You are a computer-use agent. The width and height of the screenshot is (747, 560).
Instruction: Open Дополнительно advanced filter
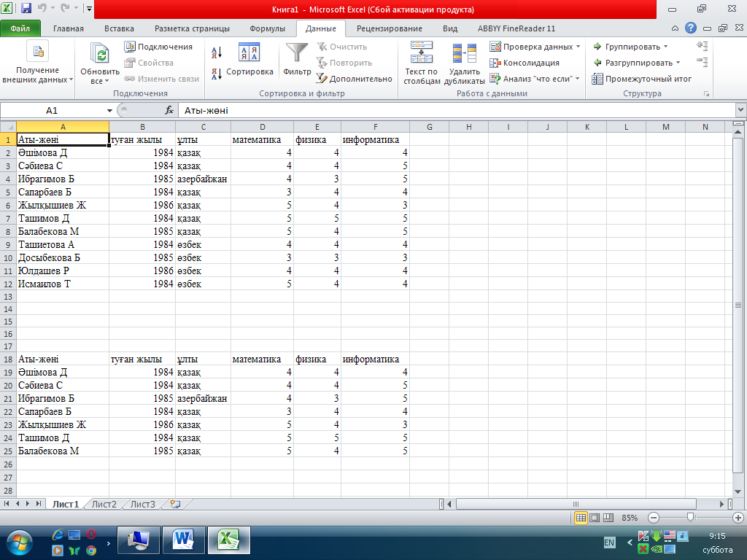tap(355, 79)
